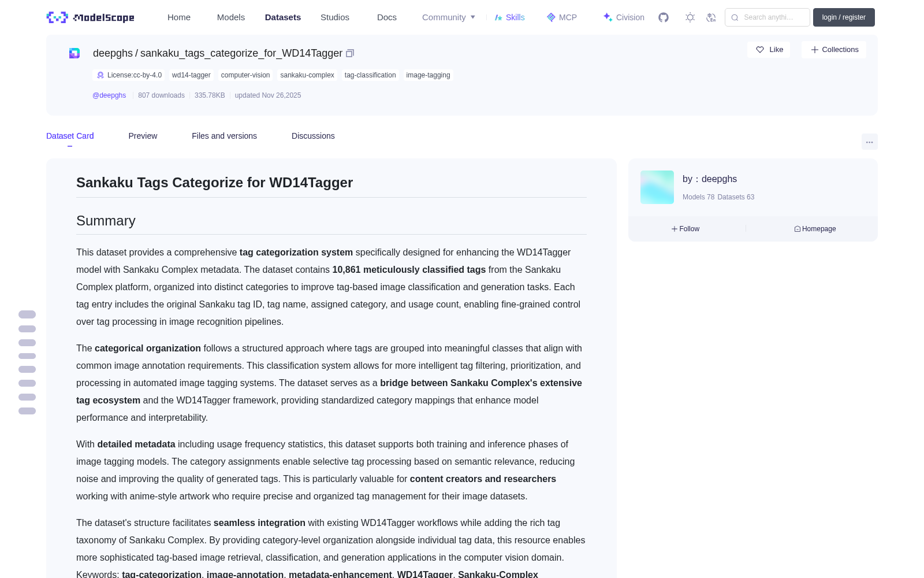924x578 pixels.
Task: Expand the Community dropdown menu
Action: (x=449, y=17)
